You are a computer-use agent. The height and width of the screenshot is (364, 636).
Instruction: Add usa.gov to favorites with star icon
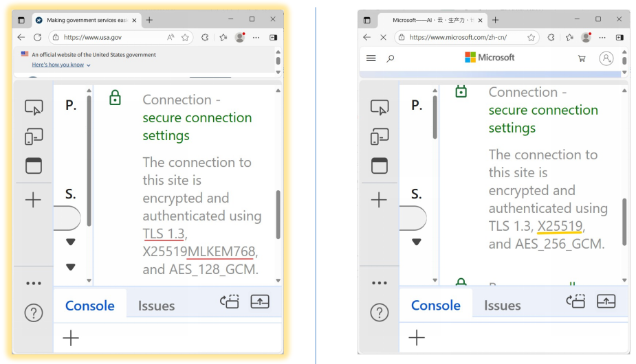[x=185, y=38]
